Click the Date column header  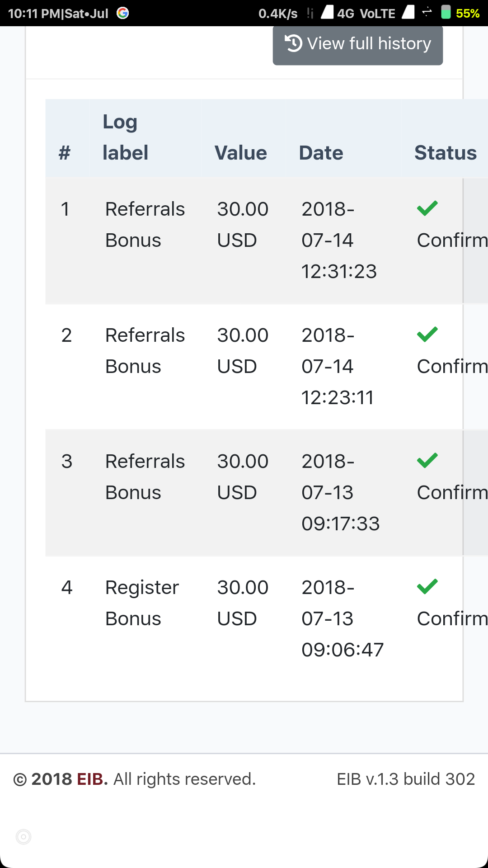(321, 153)
